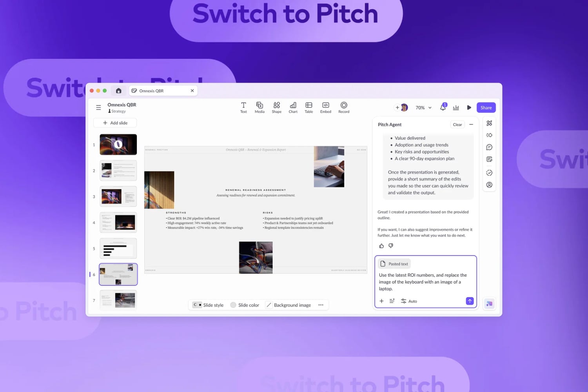Give thumbs down to agent response
Screen dimensions: 588x392
[391, 246]
